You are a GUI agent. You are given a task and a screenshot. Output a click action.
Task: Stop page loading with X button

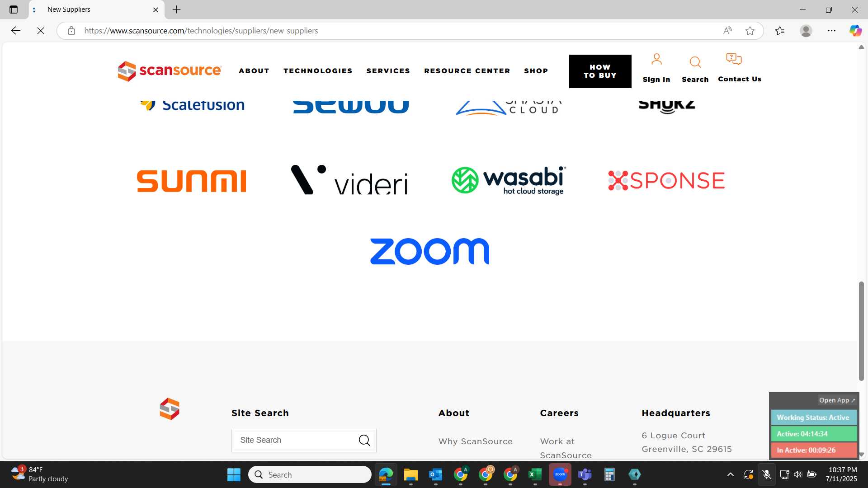coord(41,31)
